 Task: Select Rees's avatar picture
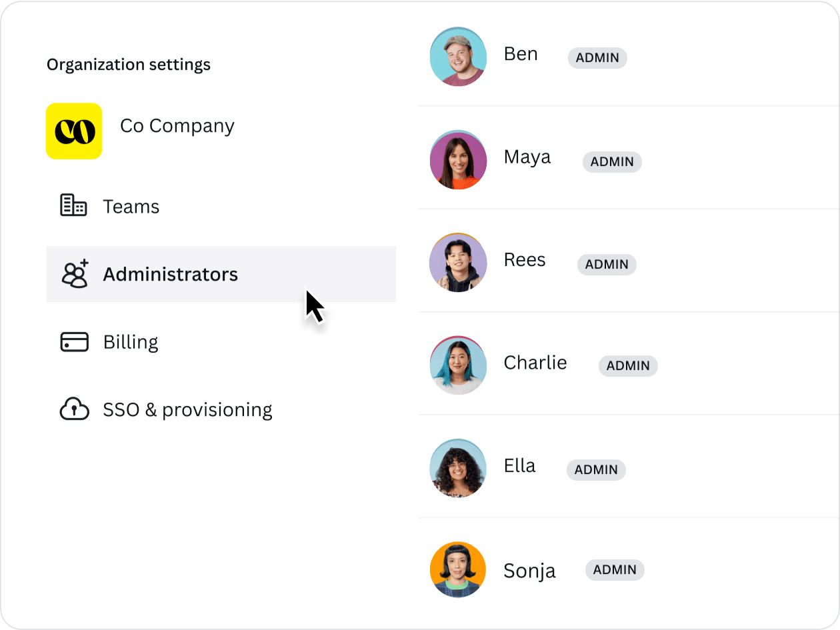pos(457,263)
